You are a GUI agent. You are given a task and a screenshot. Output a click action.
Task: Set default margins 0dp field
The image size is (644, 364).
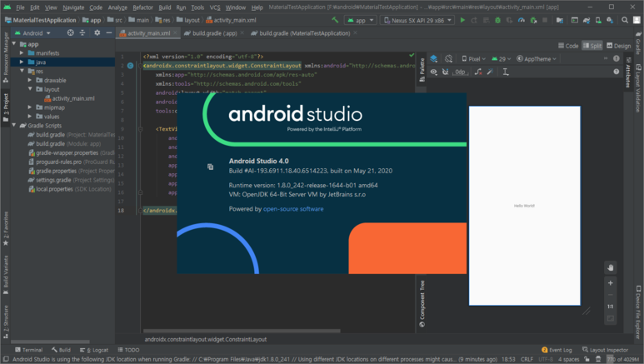click(460, 72)
